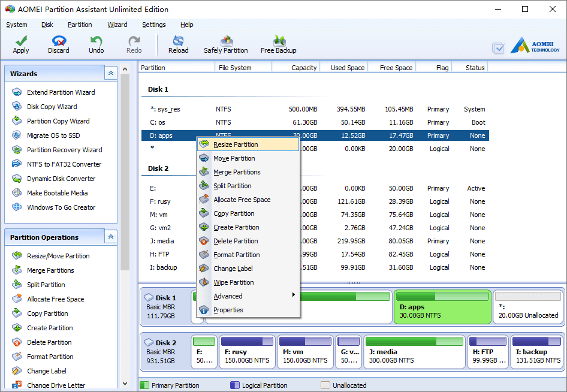Click the Delete Partition sidebar icon
The width and height of the screenshot is (567, 392).
[x=17, y=342]
